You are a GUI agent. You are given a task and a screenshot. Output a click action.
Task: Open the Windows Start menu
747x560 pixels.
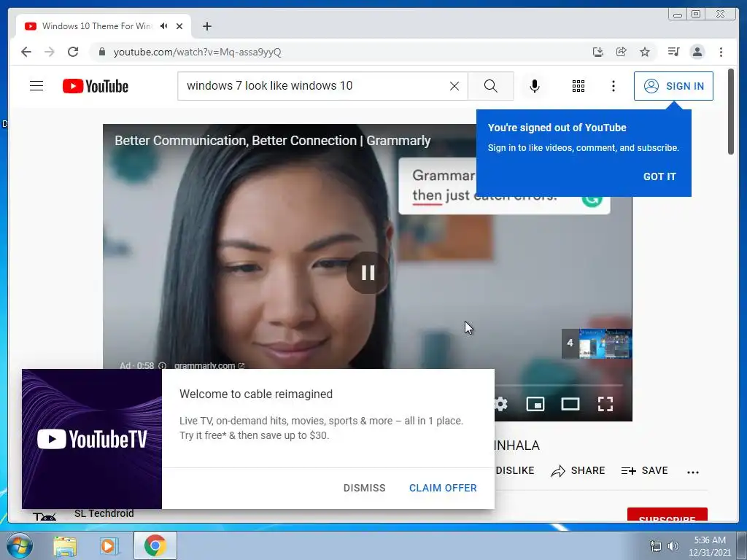(19, 545)
